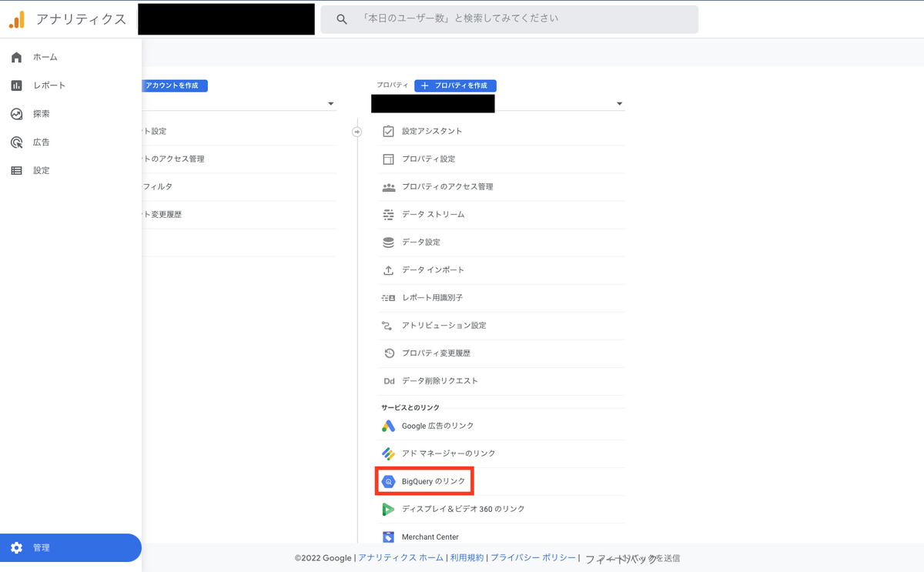Screen dimensions: 924x572
Task: Click the Data Settings database icon
Action: pos(388,243)
